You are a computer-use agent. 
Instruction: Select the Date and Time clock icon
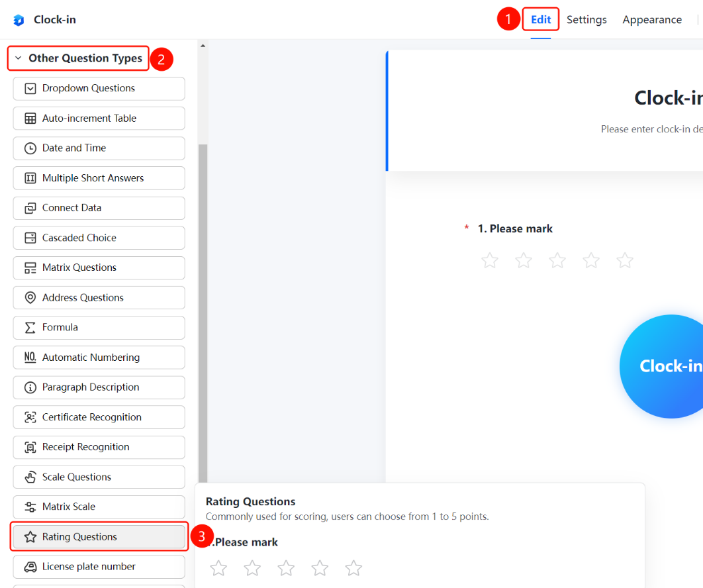[30, 148]
